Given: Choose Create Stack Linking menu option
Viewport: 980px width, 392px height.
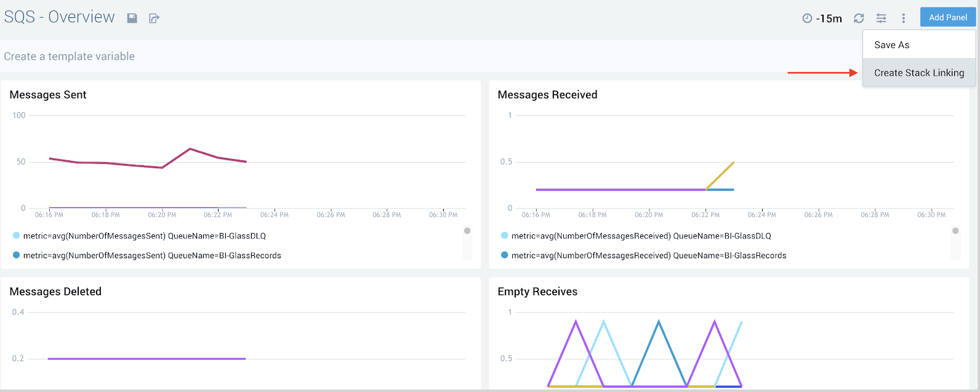Looking at the screenshot, I should 918,73.
